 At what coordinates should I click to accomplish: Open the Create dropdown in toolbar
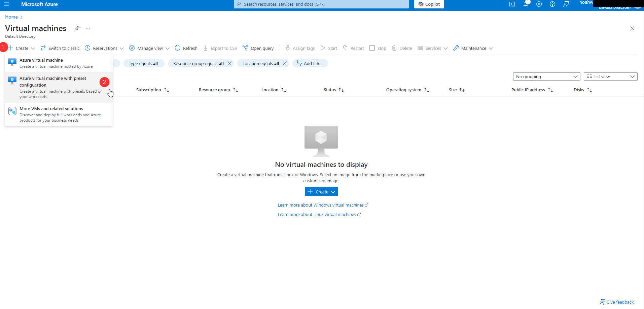click(22, 48)
